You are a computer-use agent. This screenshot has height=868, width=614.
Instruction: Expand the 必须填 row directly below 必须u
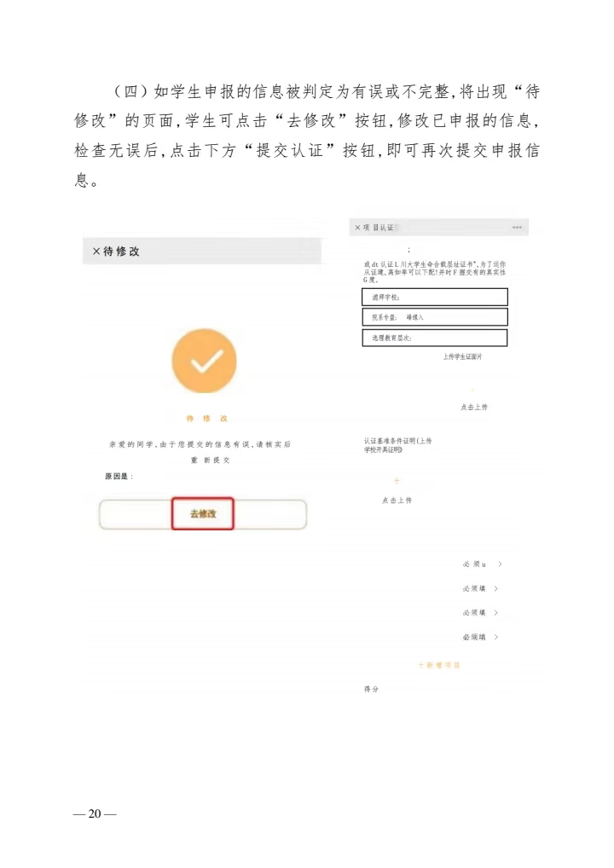click(x=496, y=588)
